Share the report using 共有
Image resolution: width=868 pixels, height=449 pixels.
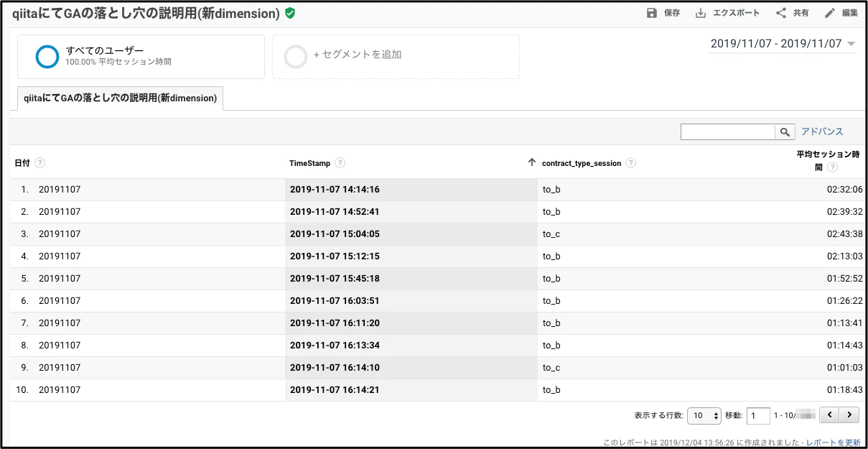pos(793,13)
